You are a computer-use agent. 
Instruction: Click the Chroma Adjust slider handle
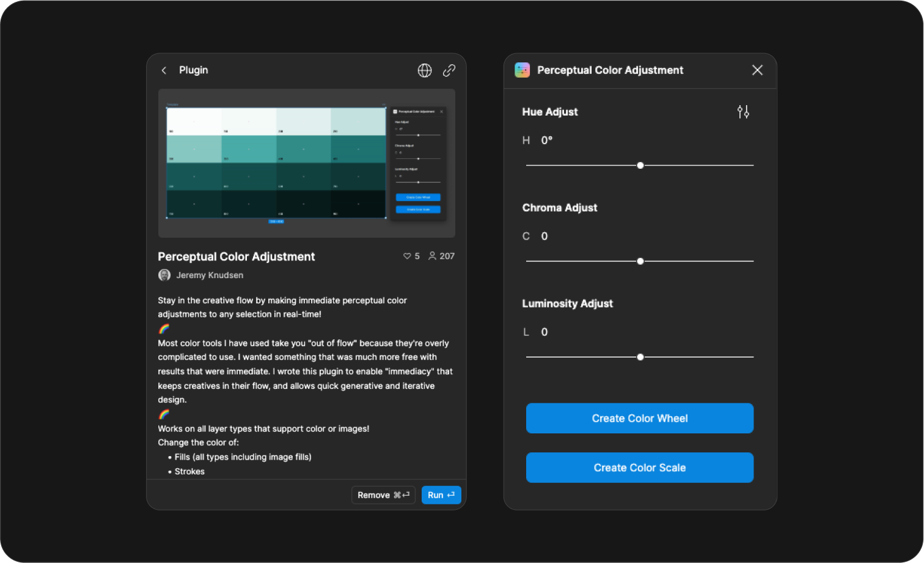click(x=640, y=261)
